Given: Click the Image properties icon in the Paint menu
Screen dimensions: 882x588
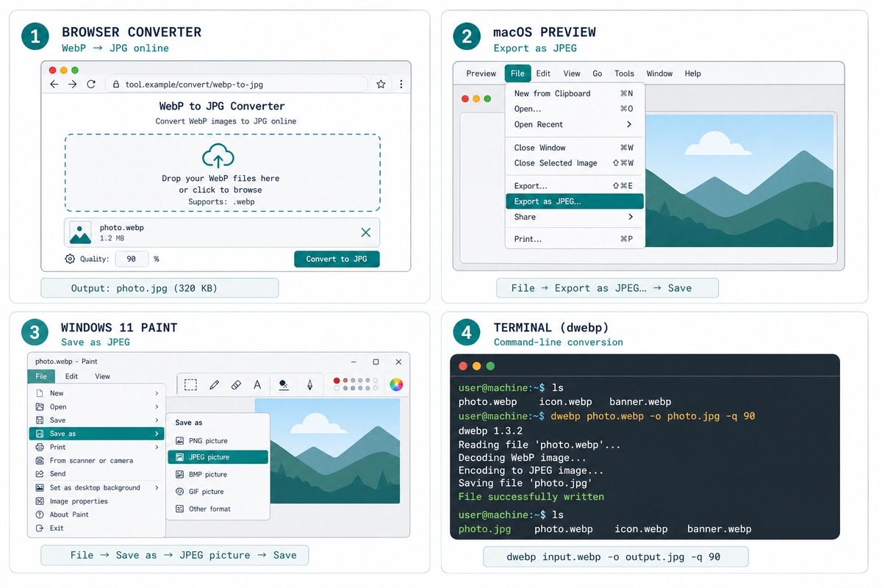Looking at the screenshot, I should pos(40,501).
